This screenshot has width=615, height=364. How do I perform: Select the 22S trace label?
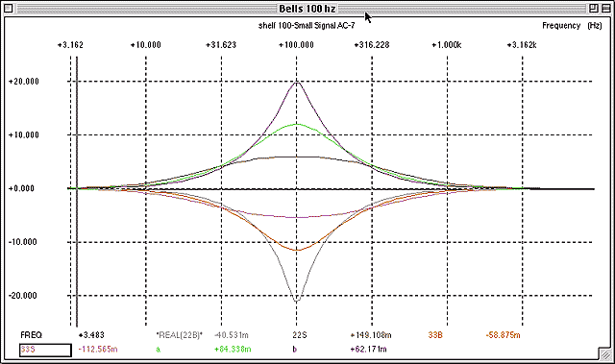pyautogui.click(x=299, y=335)
